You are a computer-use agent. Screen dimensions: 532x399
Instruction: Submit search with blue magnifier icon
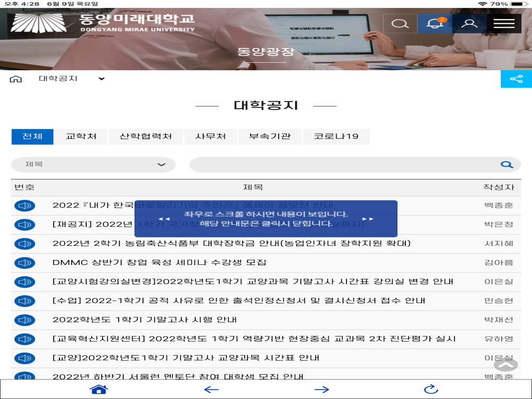(x=506, y=164)
